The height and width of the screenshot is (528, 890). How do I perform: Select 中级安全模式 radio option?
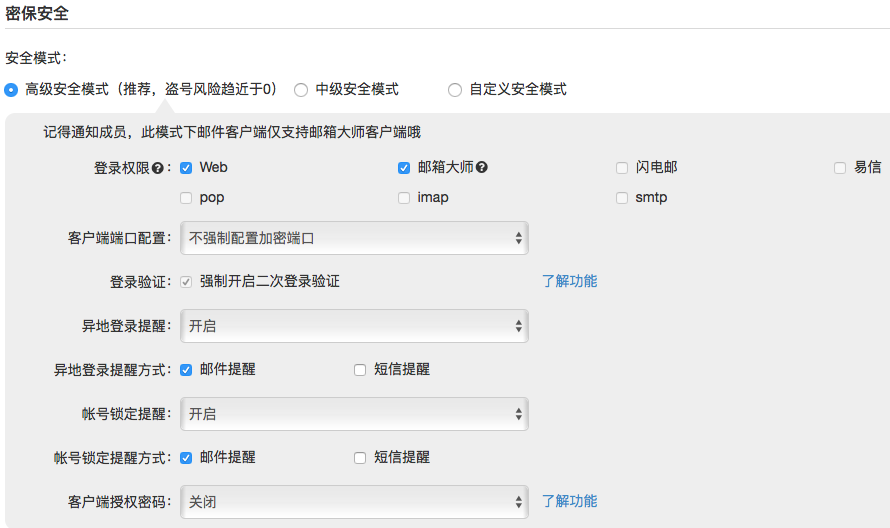click(301, 90)
